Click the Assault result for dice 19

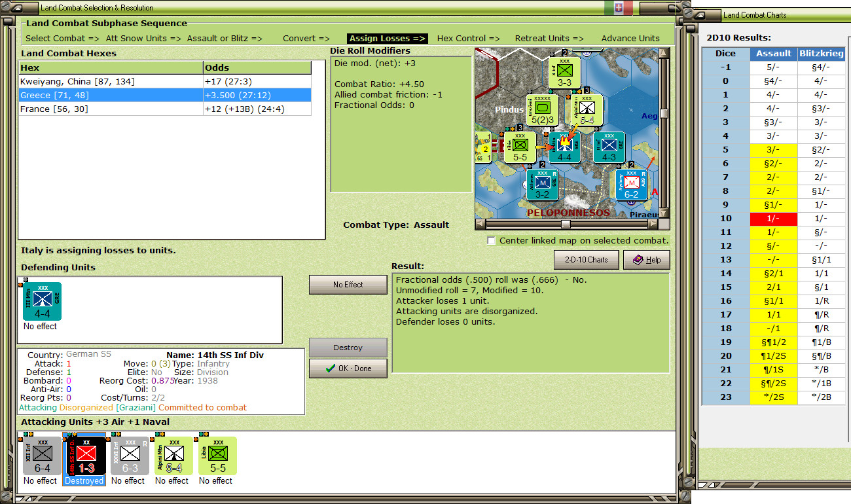click(x=773, y=342)
